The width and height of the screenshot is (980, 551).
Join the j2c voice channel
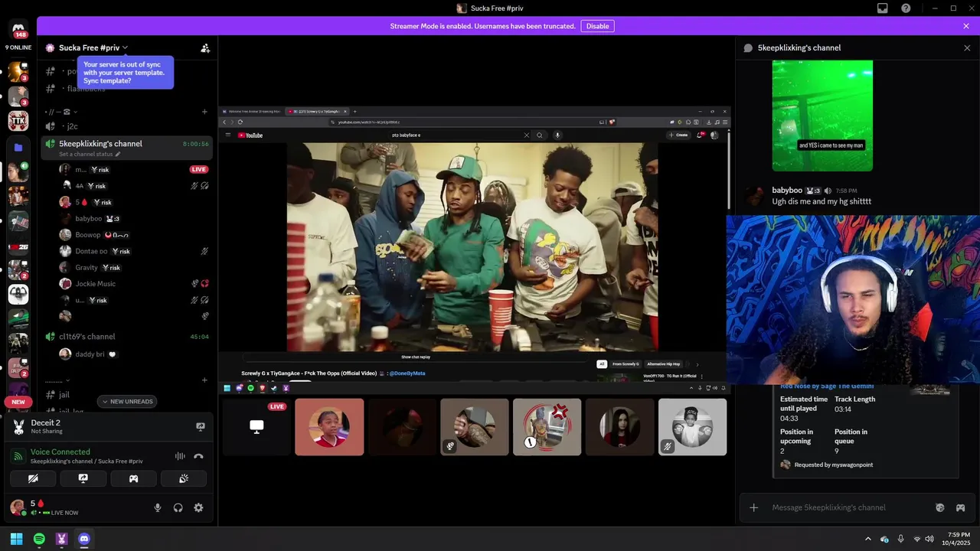click(x=126, y=126)
